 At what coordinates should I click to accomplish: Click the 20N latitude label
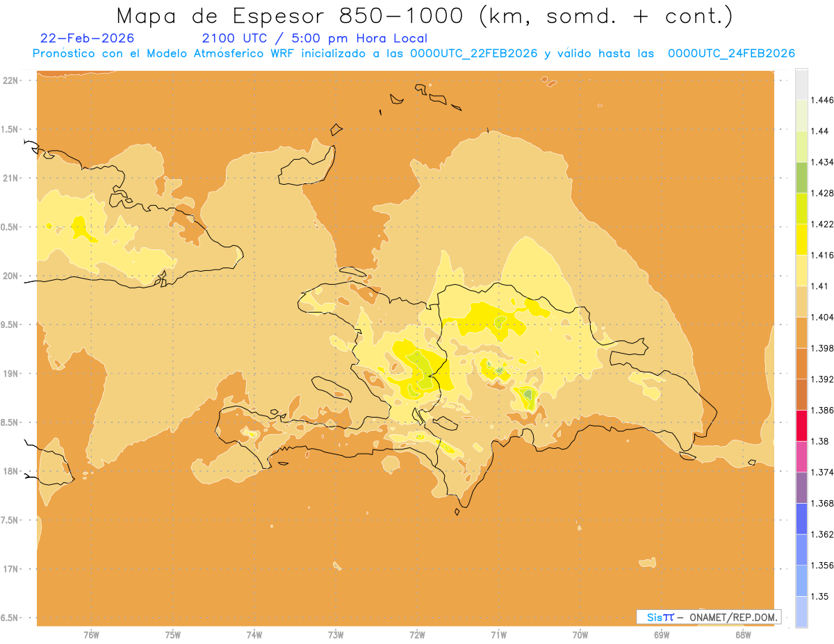tap(10, 276)
